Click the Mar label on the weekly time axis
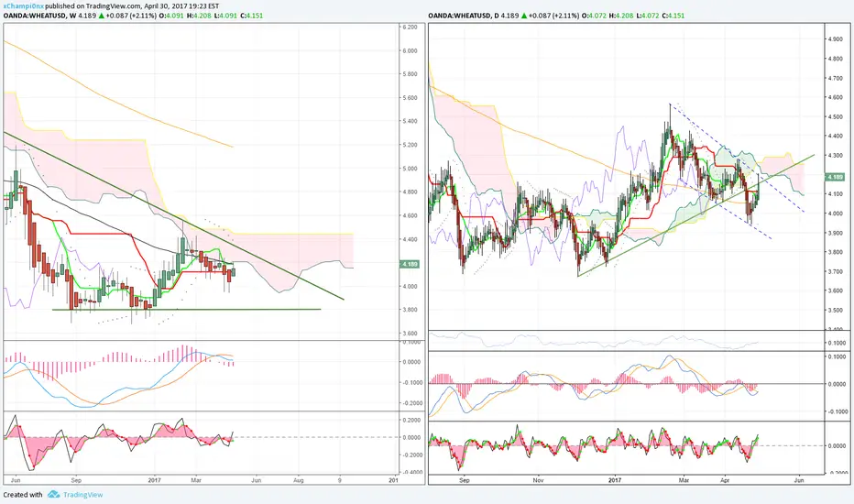 click(196, 480)
